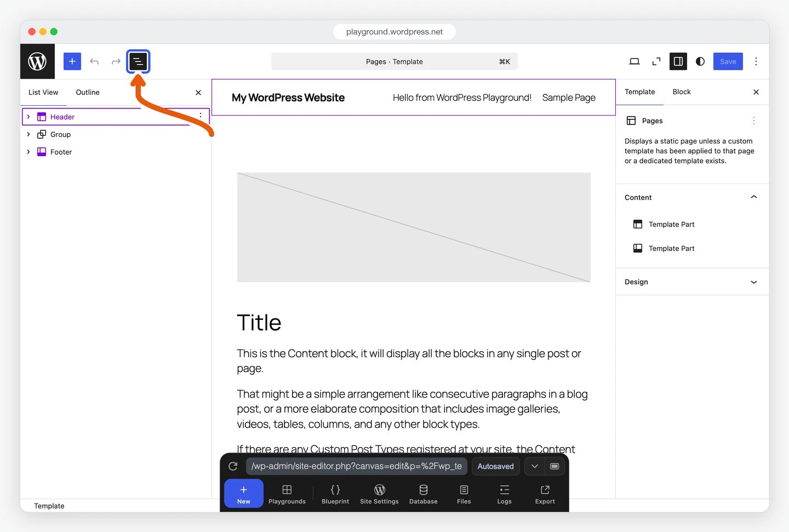Edit the Playground URL address field
The width and height of the screenshot is (789, 532).
[x=357, y=466]
